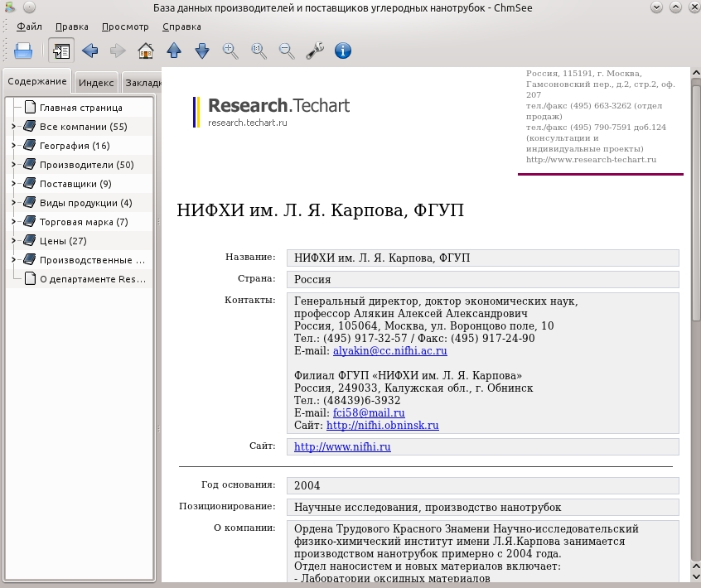Open the blue info About icon
Image resolution: width=701 pixels, height=588 pixels.
point(343,51)
